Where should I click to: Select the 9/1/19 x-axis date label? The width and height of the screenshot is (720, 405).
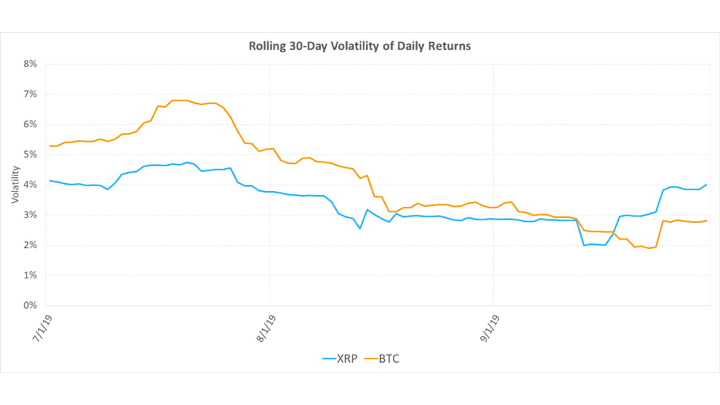pos(489,326)
